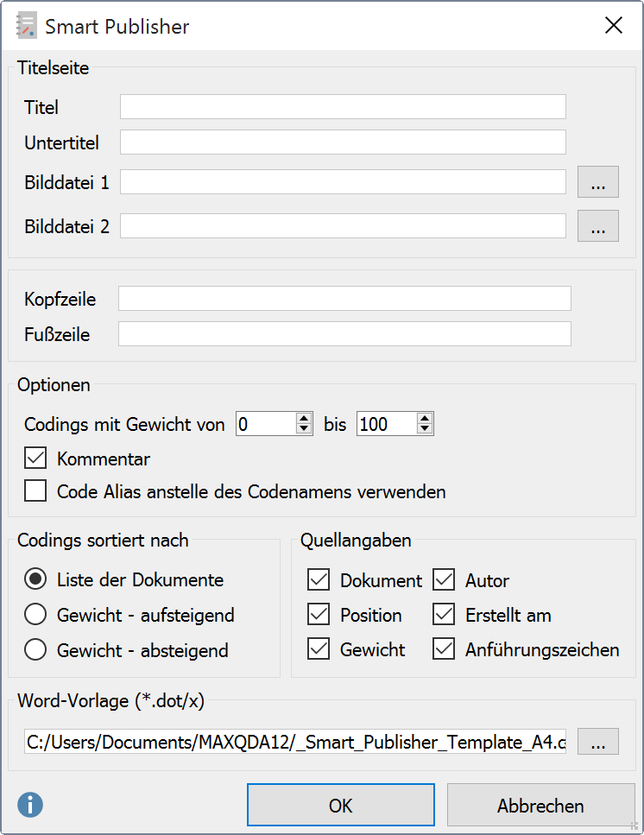Toggle the Erstellt am checkbox
Image resolution: width=644 pixels, height=835 pixels.
pos(444,615)
